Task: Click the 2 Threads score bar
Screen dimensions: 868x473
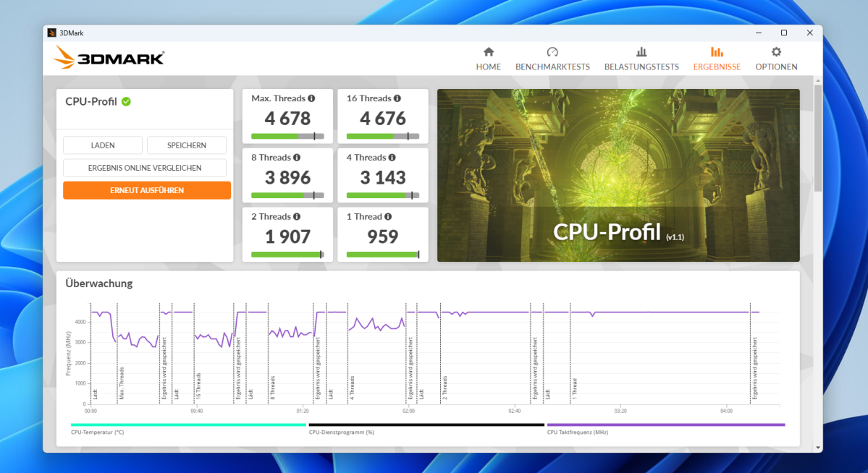Action: pos(287,255)
